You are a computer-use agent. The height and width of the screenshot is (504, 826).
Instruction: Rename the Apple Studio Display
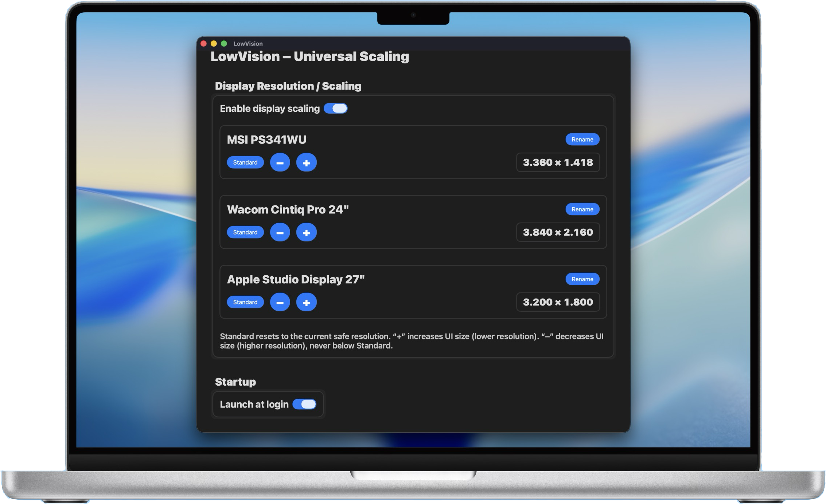tap(582, 279)
